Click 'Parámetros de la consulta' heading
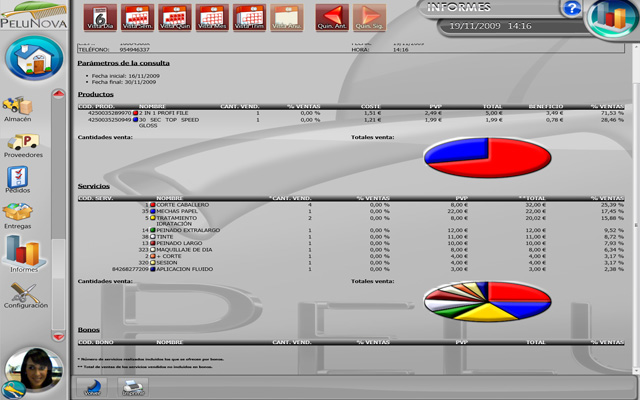This screenshot has width=640, height=400. point(123,63)
